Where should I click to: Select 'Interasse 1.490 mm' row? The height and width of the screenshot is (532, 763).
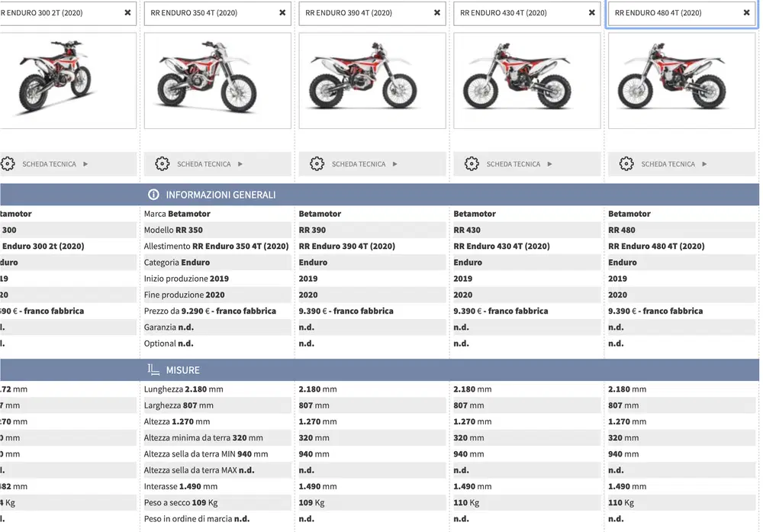(217, 486)
